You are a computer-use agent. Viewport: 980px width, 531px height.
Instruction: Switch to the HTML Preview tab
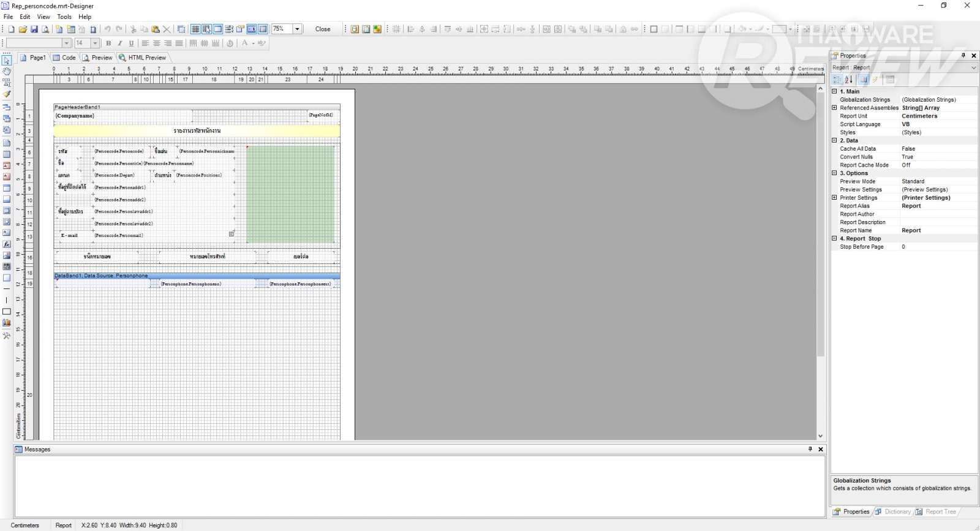(x=143, y=58)
